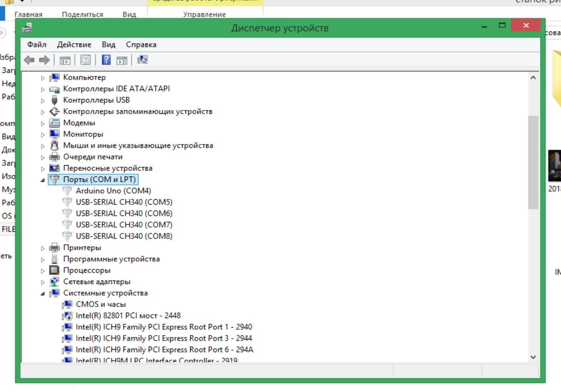
Task: Collapse the Системные устройства node
Action: pos(43,293)
